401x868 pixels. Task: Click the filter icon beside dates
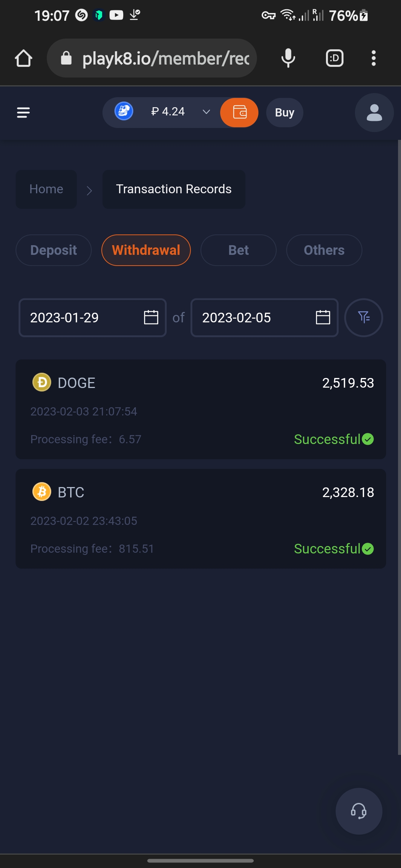[x=363, y=318]
